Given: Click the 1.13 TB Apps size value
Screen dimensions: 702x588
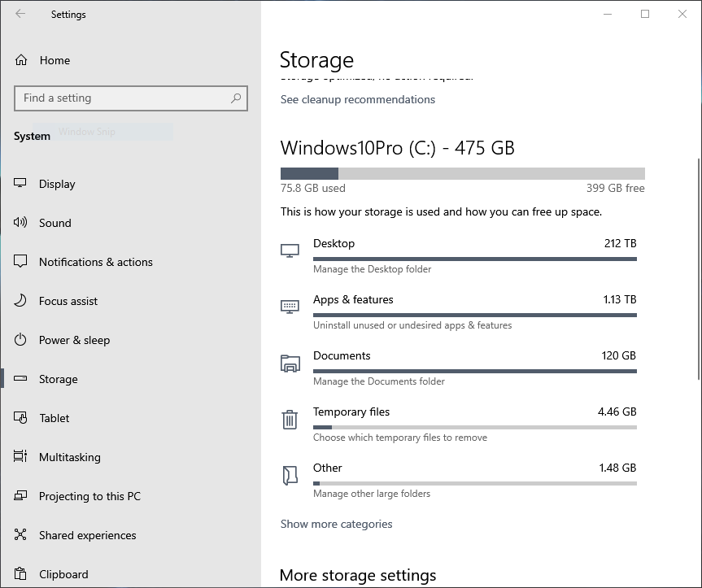Looking at the screenshot, I should pyautogui.click(x=620, y=299).
